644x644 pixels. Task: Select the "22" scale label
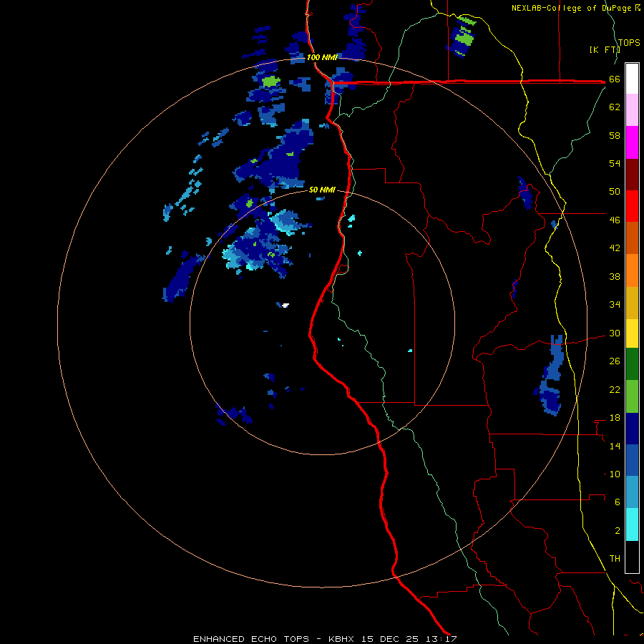click(x=615, y=389)
